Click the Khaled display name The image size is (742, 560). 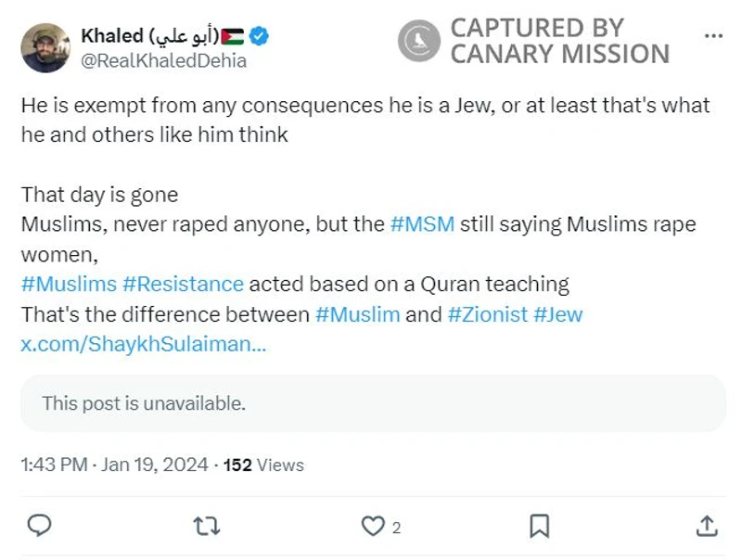pyautogui.click(x=112, y=36)
